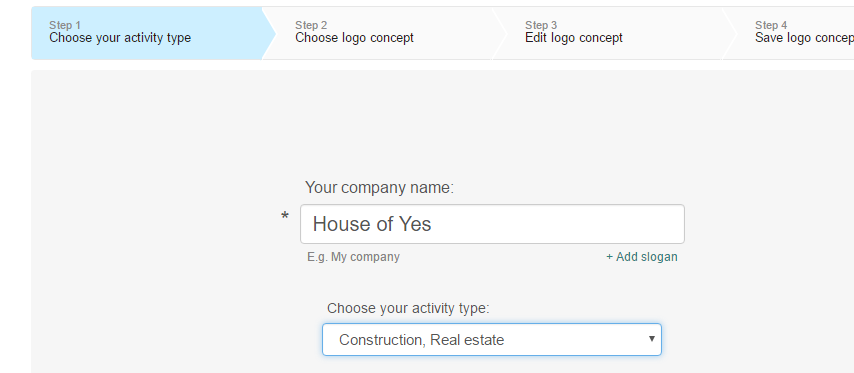Viewport: 854px width, 373px height.
Task: Click the House of Yes name field
Action: click(x=492, y=224)
